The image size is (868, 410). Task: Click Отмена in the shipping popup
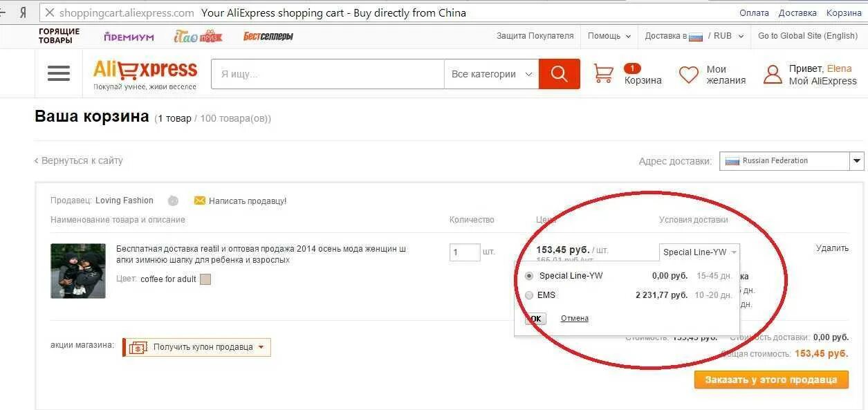coord(575,318)
